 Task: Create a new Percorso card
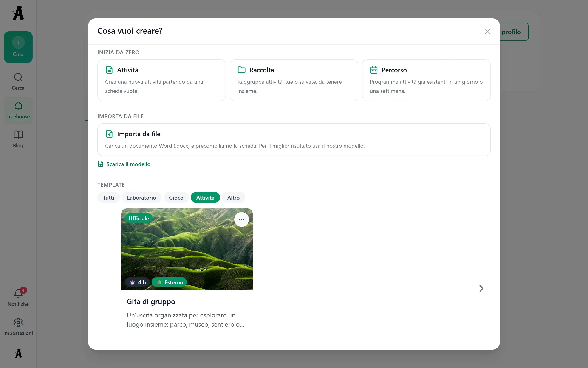pos(426,80)
